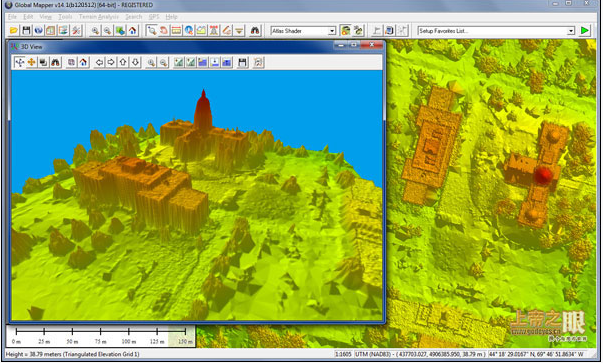This screenshot has width=603, height=363.
Task: Click the binoculars search icon in the main toolbar
Action: [x=255, y=30]
